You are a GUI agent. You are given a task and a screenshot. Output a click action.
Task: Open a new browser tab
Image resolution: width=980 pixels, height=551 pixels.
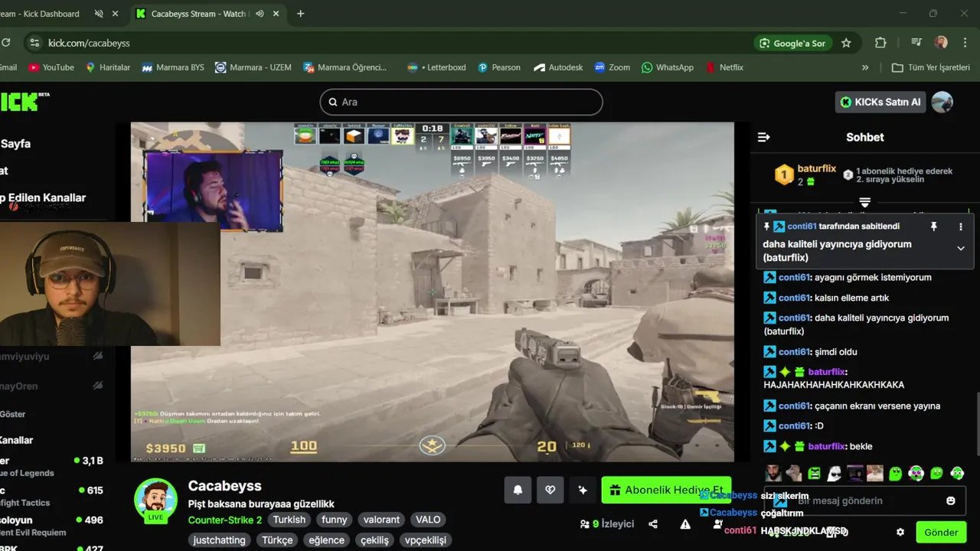point(300,14)
